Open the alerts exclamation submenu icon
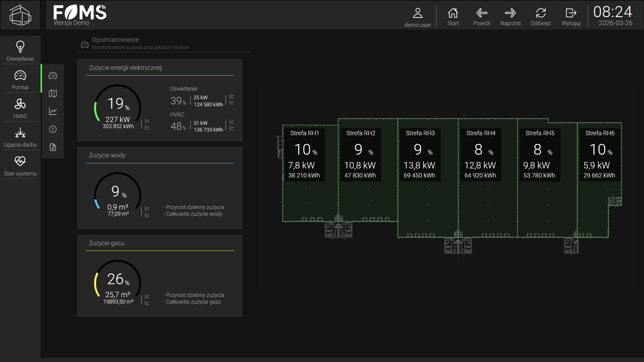Screen dimensions: 644x362 53,129
